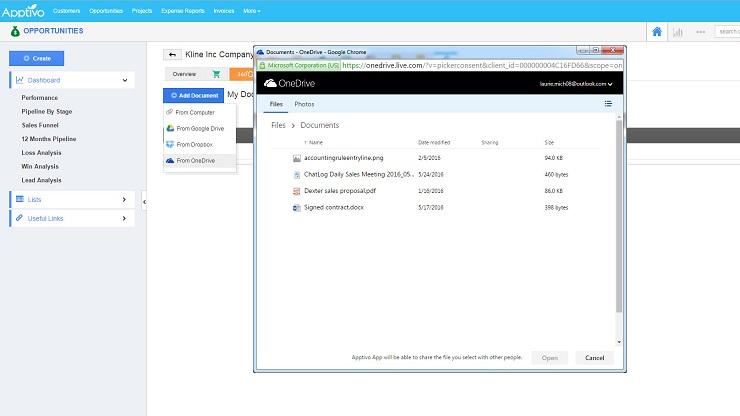The image size is (740, 416).
Task: Click Cancel in the OneDrive picker
Action: (x=594, y=358)
